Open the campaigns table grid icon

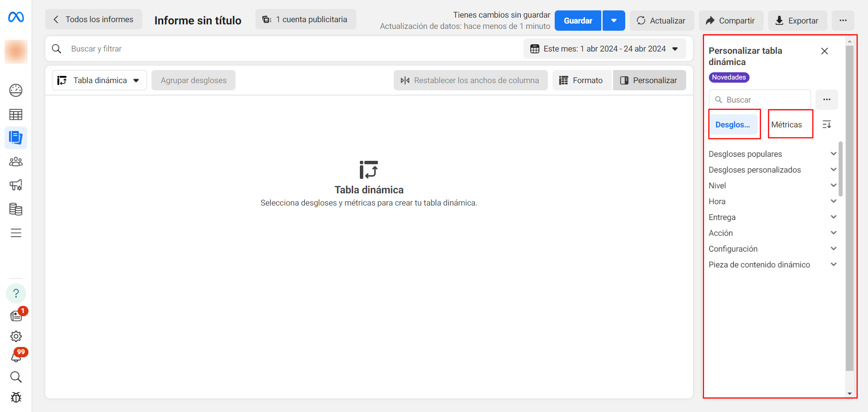[x=16, y=115]
